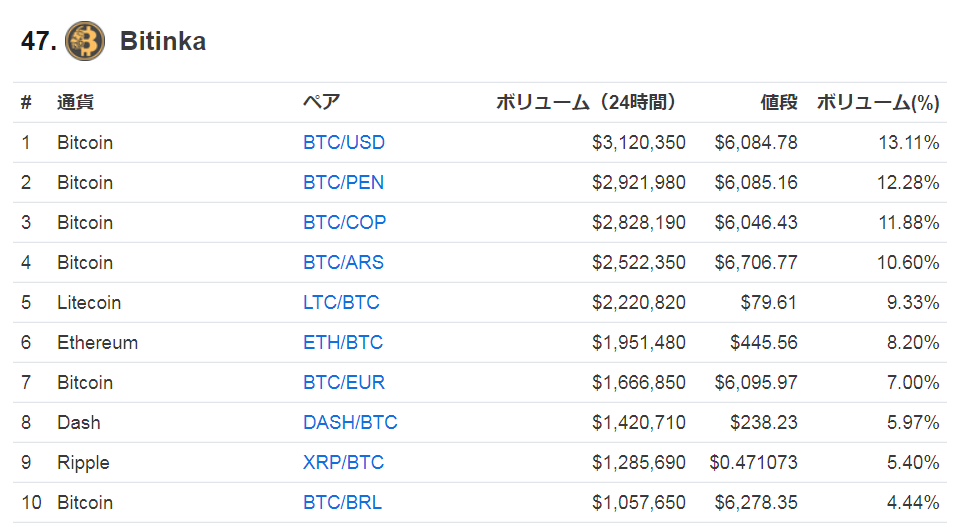This screenshot has height=532, width=966.
Task: Select Bitcoin in the BTC/USD row
Action: (85, 142)
